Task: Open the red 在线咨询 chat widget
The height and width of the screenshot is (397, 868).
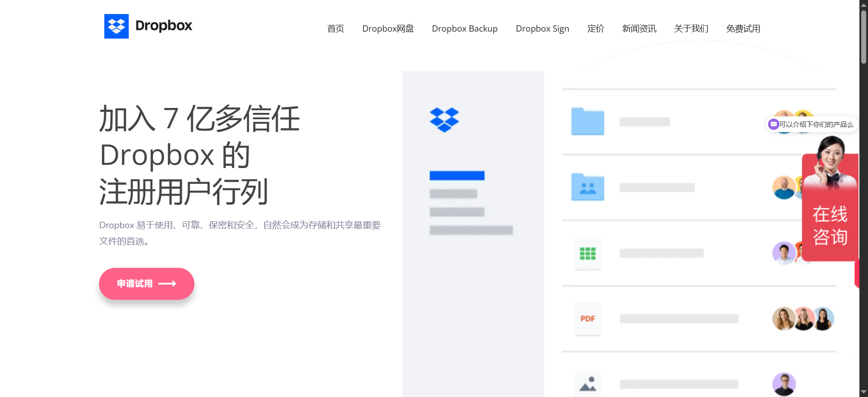Action: (x=830, y=225)
